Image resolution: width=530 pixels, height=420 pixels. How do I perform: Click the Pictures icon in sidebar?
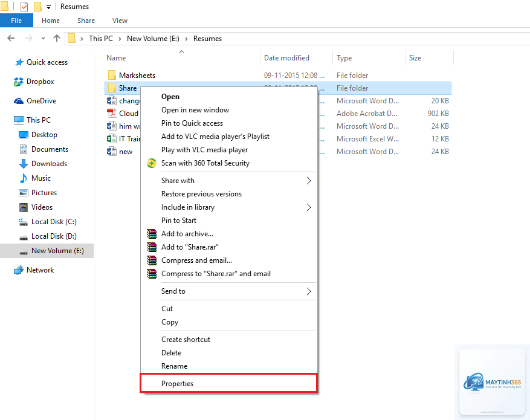[24, 193]
